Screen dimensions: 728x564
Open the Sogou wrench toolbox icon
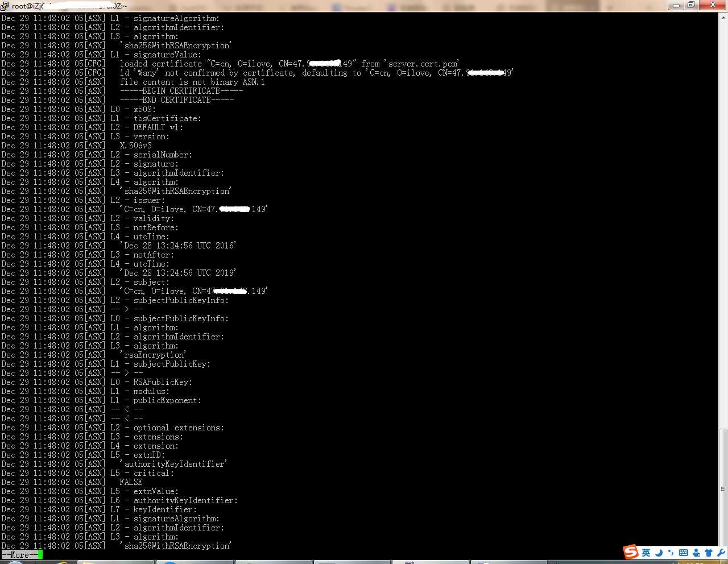[x=721, y=553]
